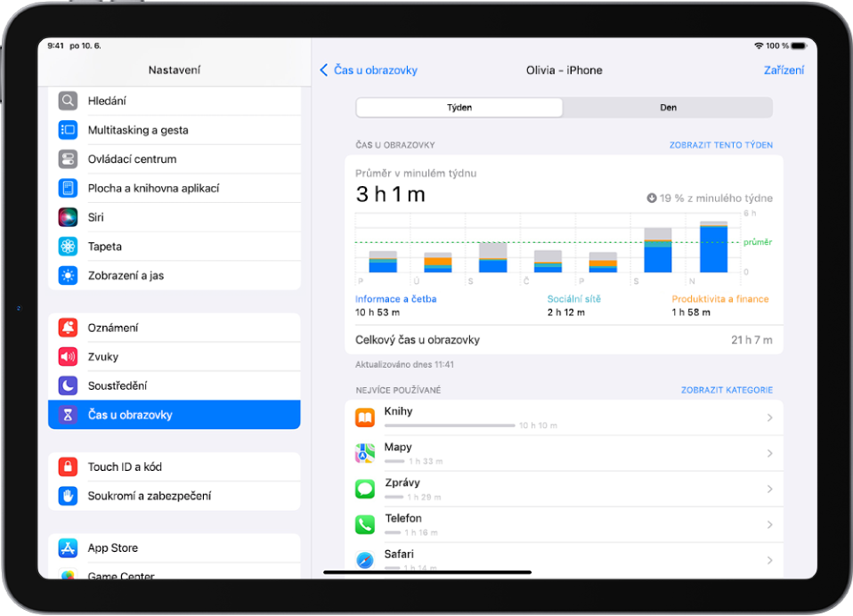Tap the 3 h 1 m average value

click(x=390, y=194)
